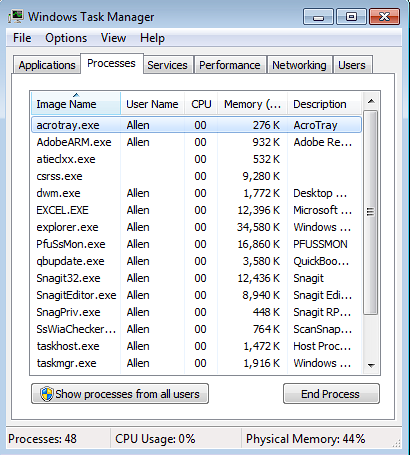Click the window resize grip corner

[x=397, y=443]
